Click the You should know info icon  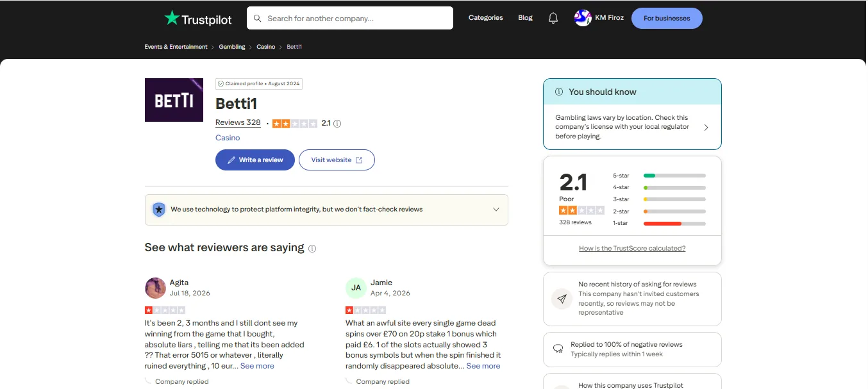click(x=559, y=92)
